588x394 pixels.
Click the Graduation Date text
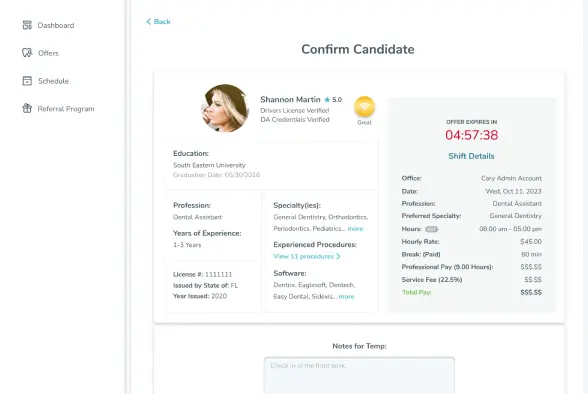coord(216,175)
